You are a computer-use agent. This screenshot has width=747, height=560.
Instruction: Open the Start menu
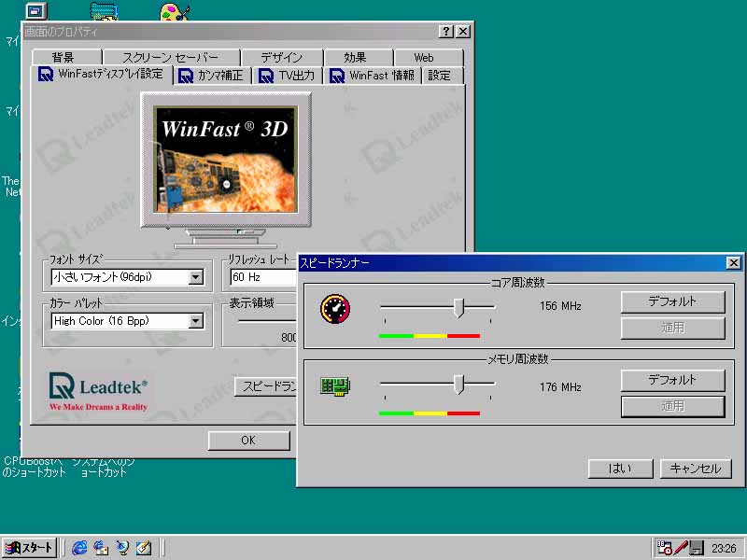click(x=29, y=548)
